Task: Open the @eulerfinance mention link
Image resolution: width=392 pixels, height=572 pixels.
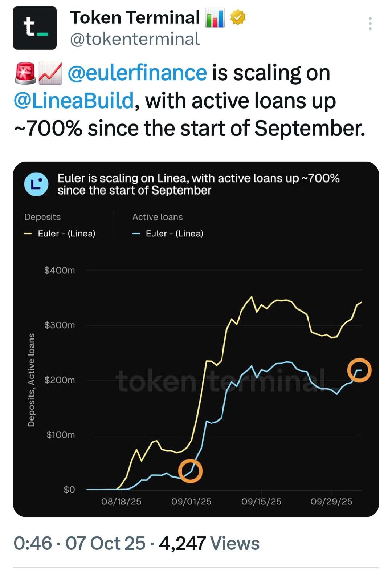Action: [x=137, y=73]
